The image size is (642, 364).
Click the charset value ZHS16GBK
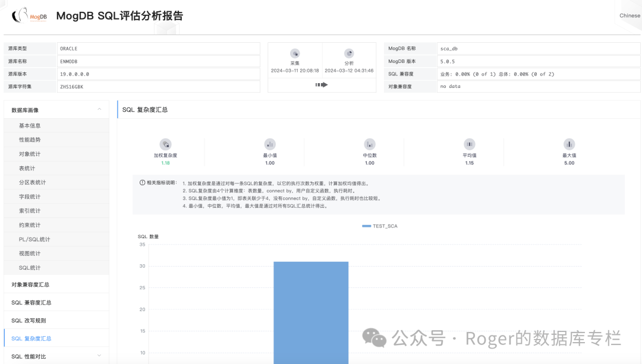click(72, 87)
